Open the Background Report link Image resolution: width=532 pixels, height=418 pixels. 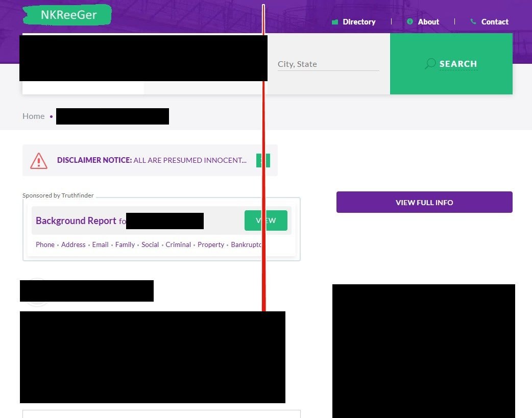(76, 221)
